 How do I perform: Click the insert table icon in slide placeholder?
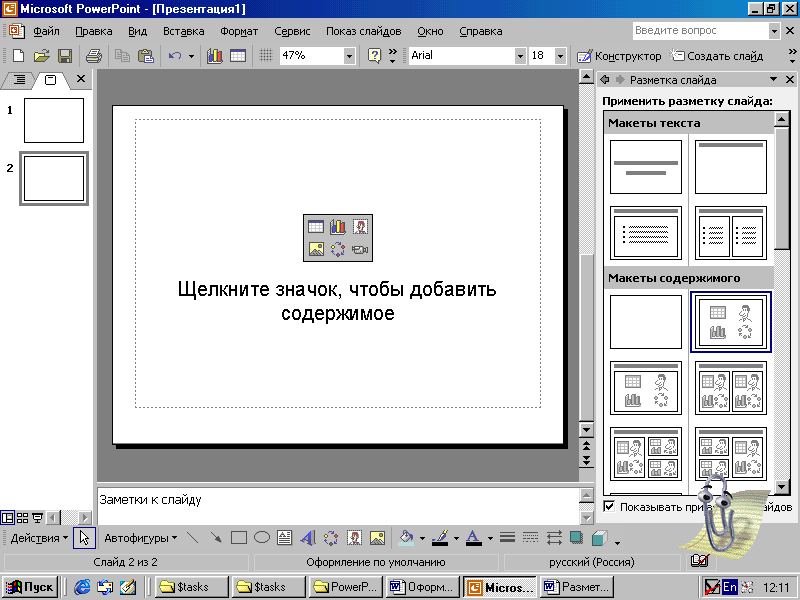316,227
